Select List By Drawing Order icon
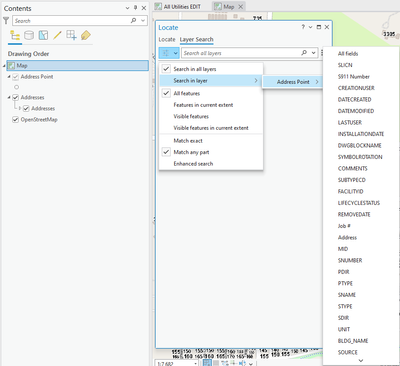This screenshot has height=366, width=400. pyautogui.click(x=15, y=35)
